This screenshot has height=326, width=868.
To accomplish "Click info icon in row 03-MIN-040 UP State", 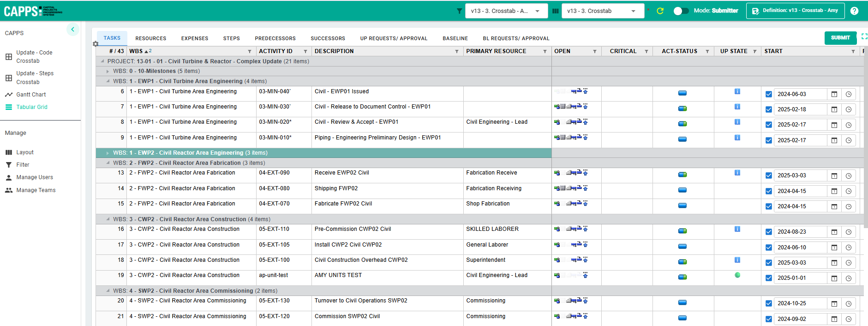I will pyautogui.click(x=737, y=91).
